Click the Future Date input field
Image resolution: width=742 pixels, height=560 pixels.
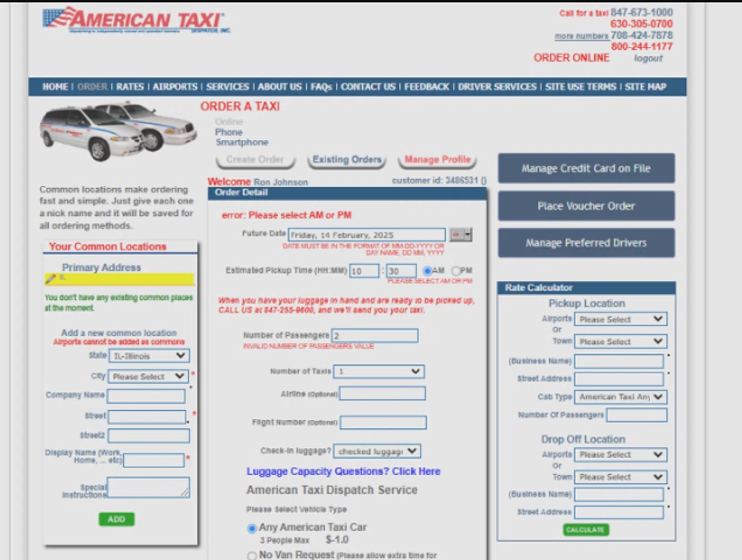(x=367, y=235)
